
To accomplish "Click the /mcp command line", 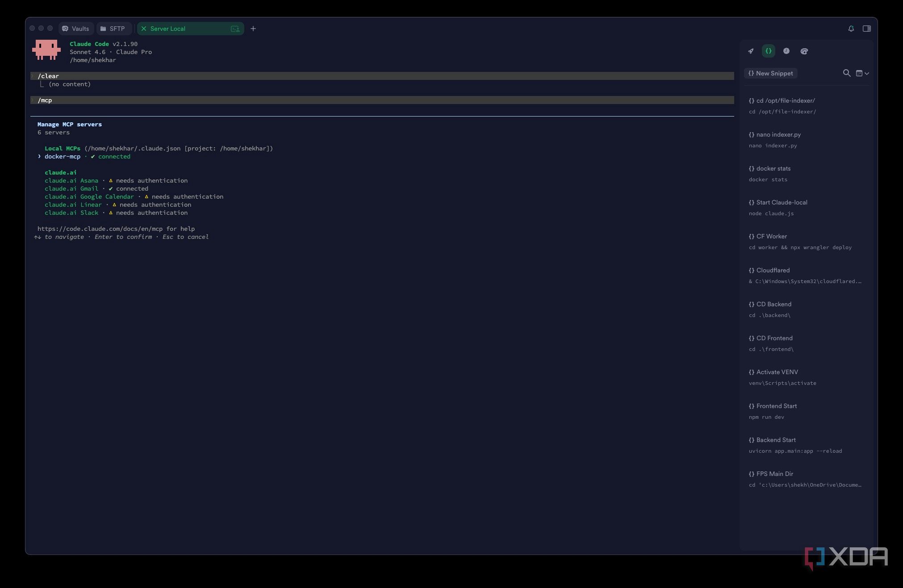I will 382,100.
